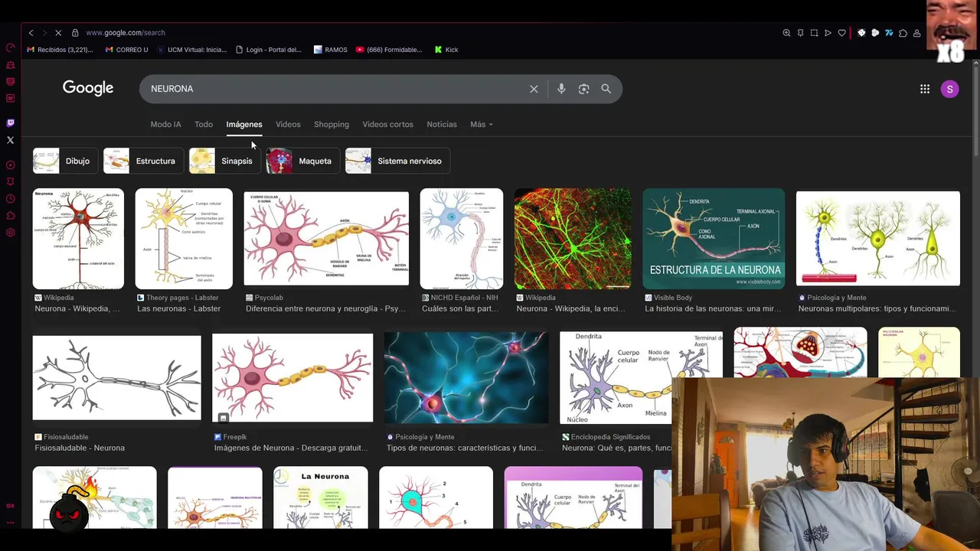Filter images by the Estructura chip
The height and width of the screenshot is (551, 980).
click(x=143, y=161)
